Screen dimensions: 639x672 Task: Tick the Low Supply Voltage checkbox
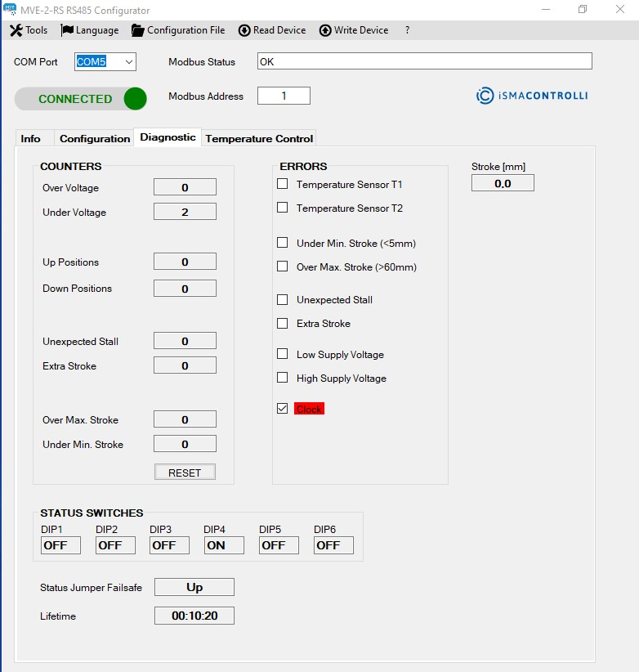[283, 354]
